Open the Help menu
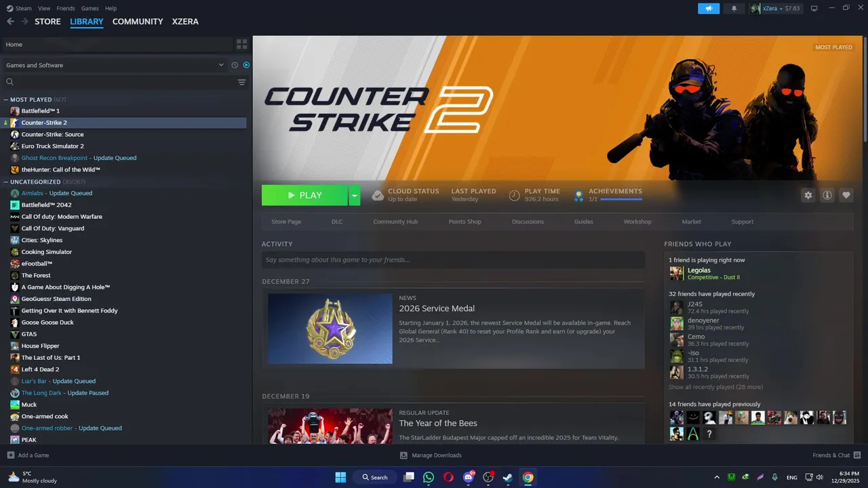The width and height of the screenshot is (868, 488). click(111, 8)
